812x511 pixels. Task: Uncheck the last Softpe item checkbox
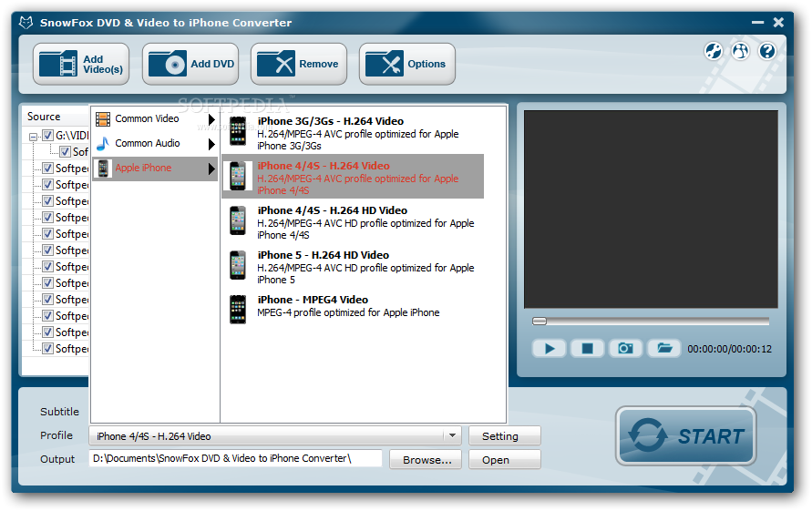pos(47,349)
